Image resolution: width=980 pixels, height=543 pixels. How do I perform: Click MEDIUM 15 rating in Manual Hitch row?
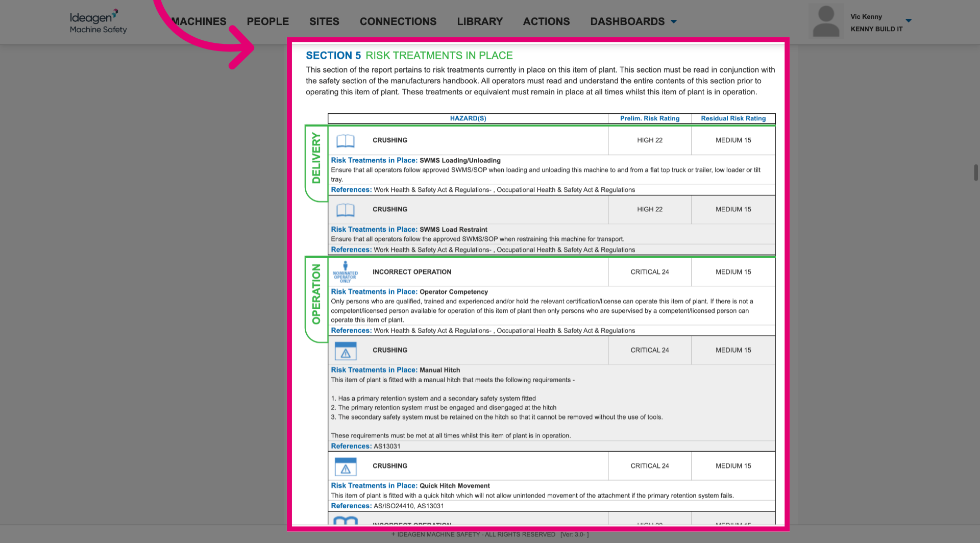tap(733, 350)
